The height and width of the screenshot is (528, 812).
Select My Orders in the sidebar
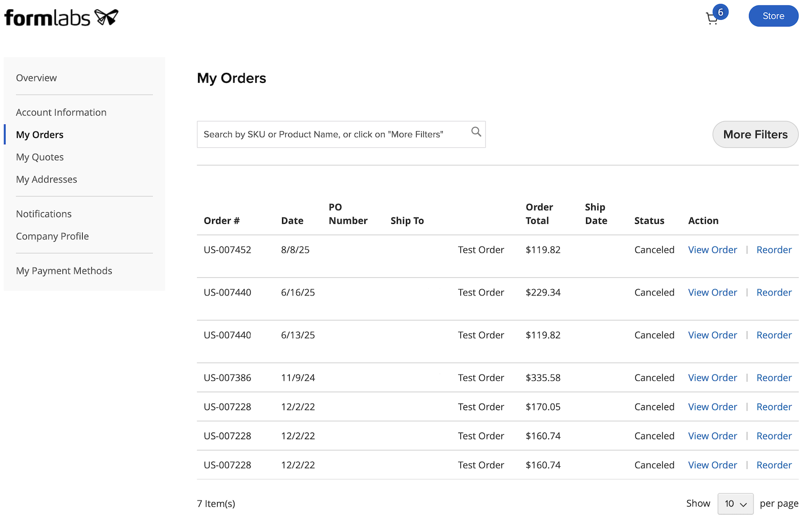40,135
